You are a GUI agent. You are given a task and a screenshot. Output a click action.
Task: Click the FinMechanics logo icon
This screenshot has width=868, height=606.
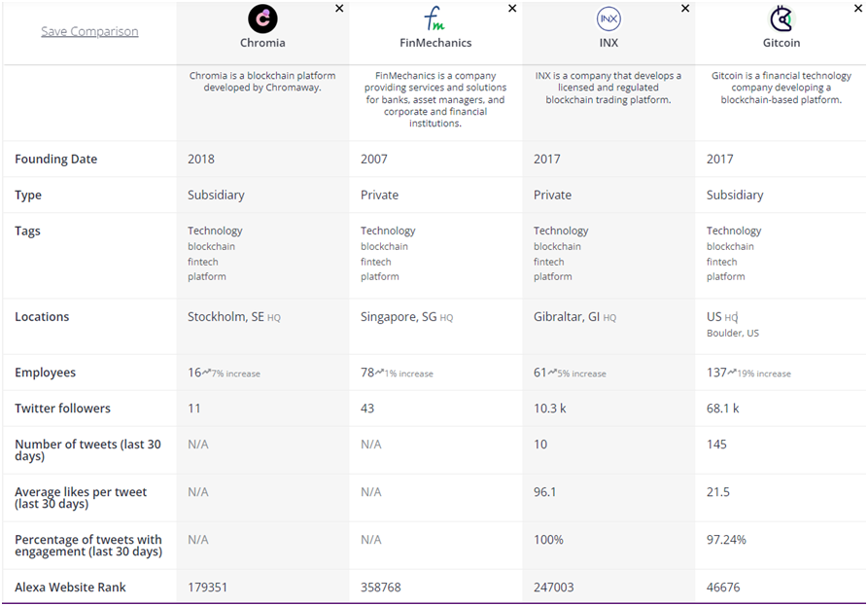(x=434, y=18)
